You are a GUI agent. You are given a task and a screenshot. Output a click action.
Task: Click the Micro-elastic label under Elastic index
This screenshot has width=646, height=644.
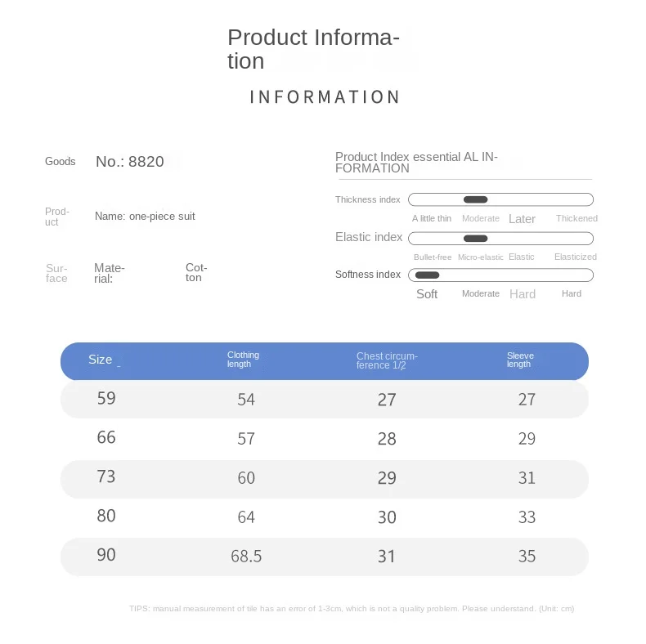tap(480, 257)
